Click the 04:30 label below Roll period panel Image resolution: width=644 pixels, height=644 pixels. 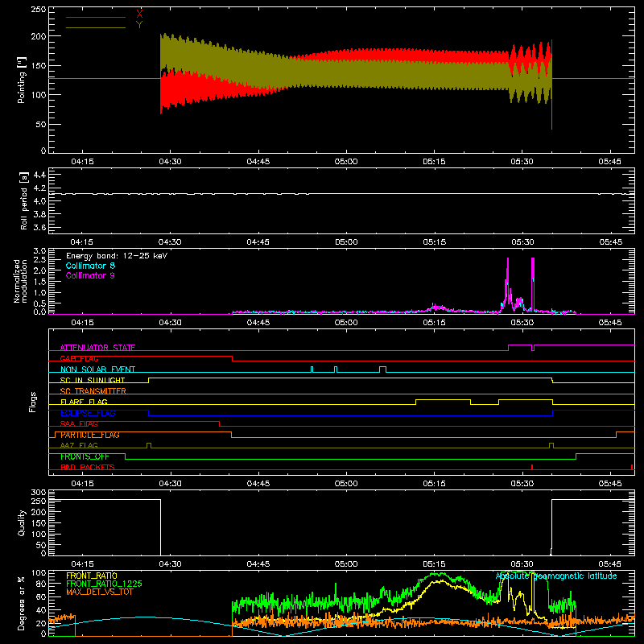170,242
